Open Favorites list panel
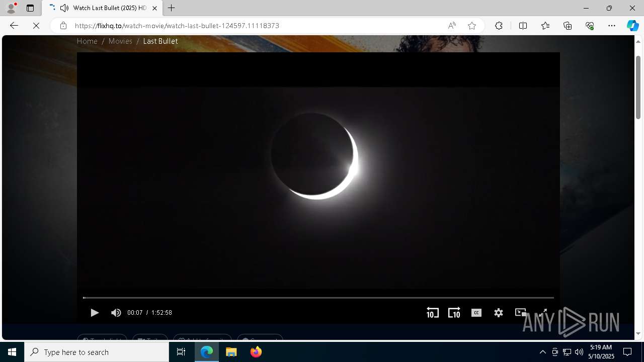644x362 pixels. 545,26
